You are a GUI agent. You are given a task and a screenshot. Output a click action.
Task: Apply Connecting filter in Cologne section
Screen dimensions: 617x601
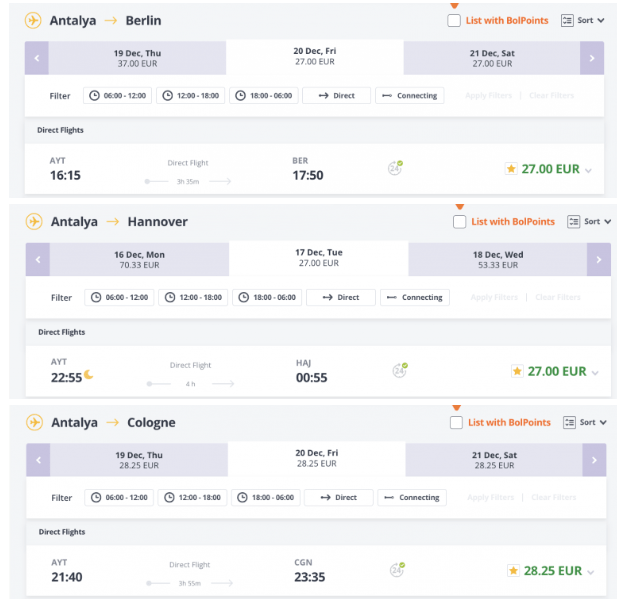tap(412, 497)
